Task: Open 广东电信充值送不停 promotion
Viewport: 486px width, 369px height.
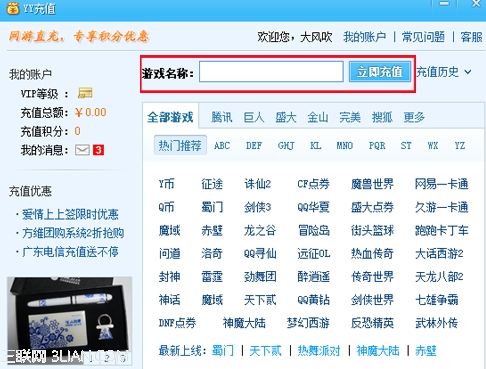Action: (70, 252)
